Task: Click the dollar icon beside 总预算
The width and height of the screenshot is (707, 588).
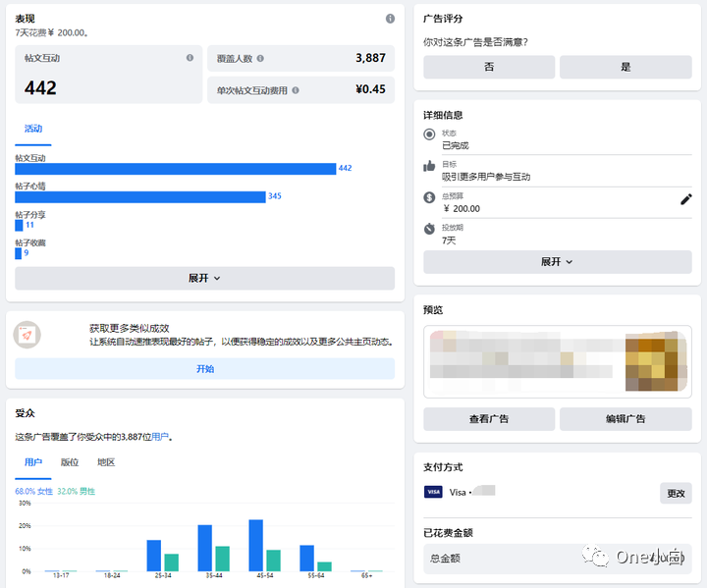Action: (x=429, y=197)
